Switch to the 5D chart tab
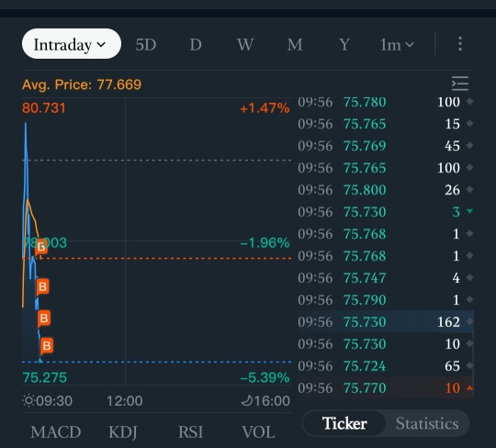Image resolution: width=496 pixels, height=448 pixels. (x=146, y=45)
